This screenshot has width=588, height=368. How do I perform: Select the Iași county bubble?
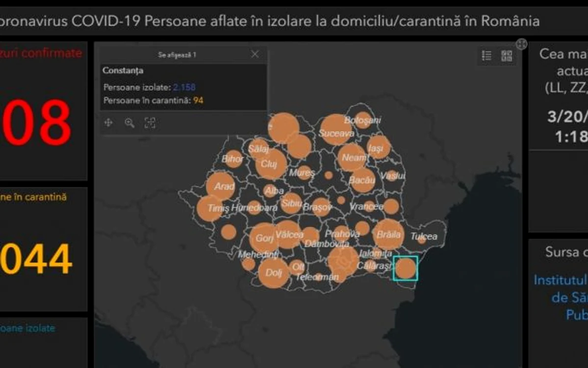click(379, 147)
